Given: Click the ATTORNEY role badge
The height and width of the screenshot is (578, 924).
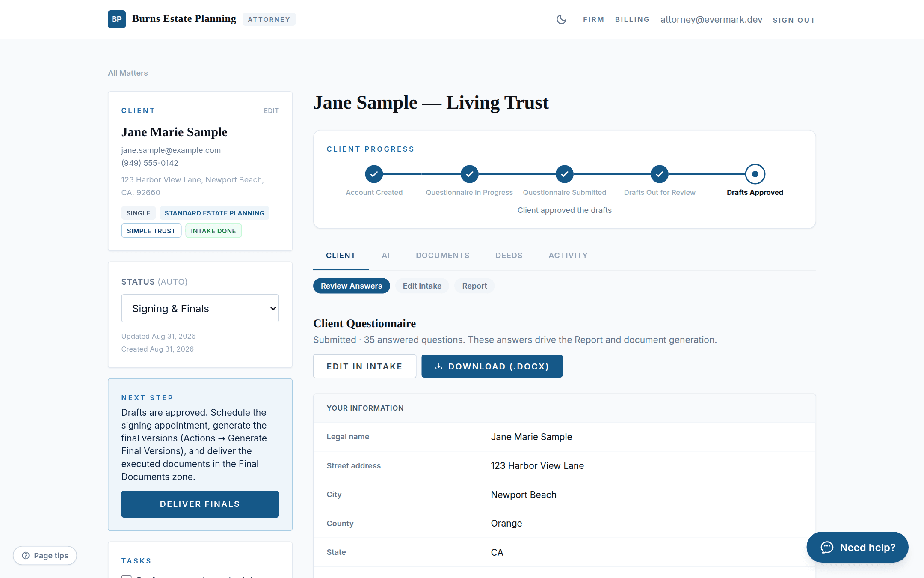Looking at the screenshot, I should click(269, 19).
